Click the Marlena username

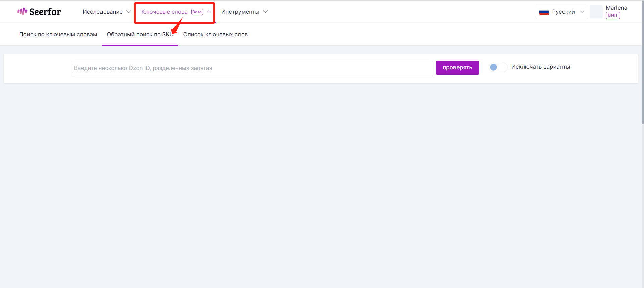pos(616,8)
